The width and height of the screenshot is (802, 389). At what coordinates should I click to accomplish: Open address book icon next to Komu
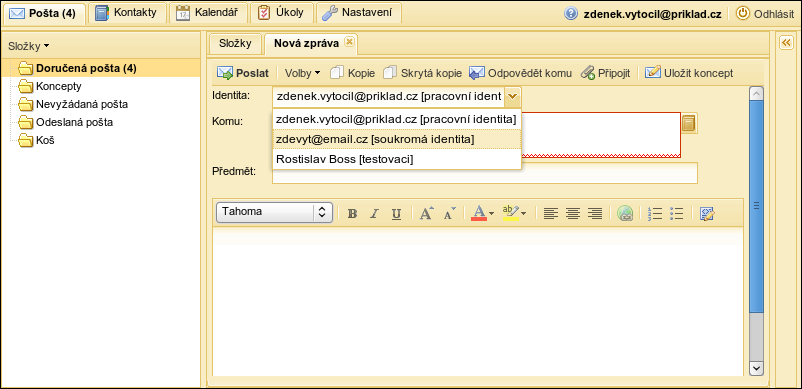[x=689, y=123]
